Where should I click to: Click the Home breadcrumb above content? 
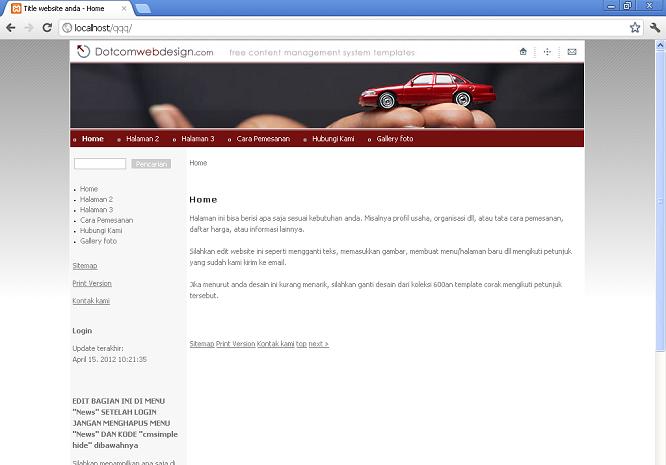[198, 163]
